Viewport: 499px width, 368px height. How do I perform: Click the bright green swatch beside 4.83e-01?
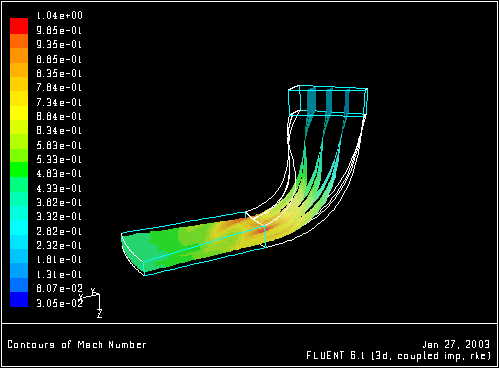[x=19, y=170]
